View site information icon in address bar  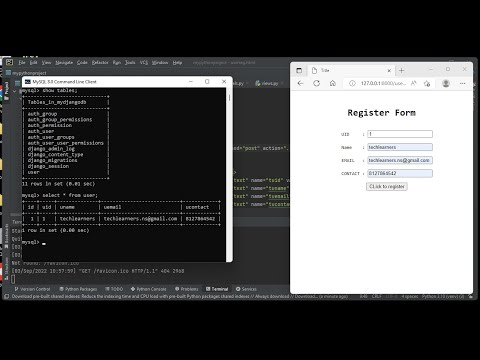(x=352, y=83)
